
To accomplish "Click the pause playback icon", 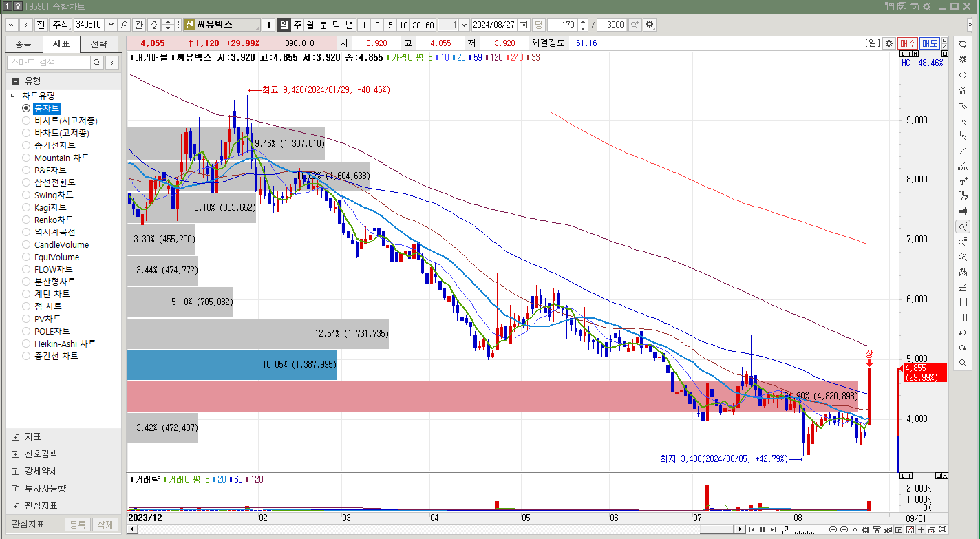I will 762,529.
